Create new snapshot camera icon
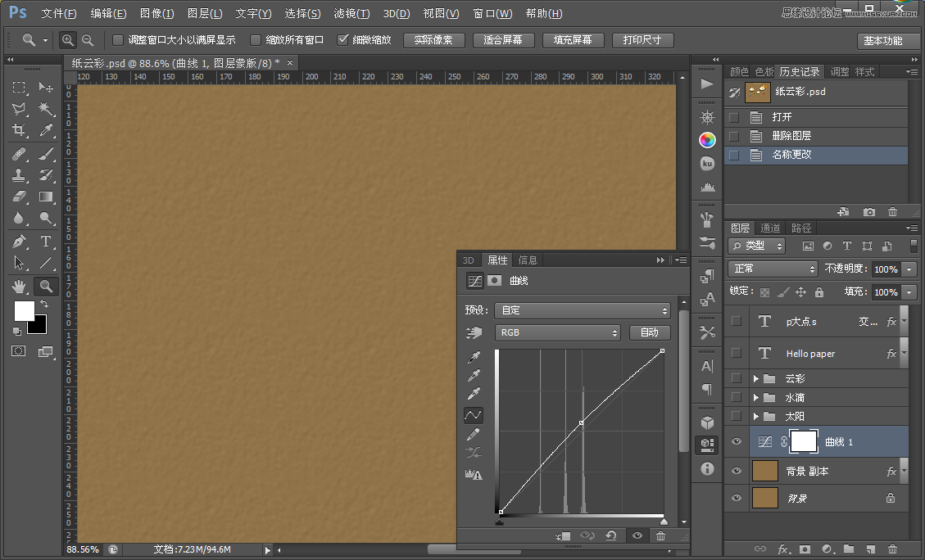Image resolution: width=925 pixels, height=560 pixels. tap(869, 211)
